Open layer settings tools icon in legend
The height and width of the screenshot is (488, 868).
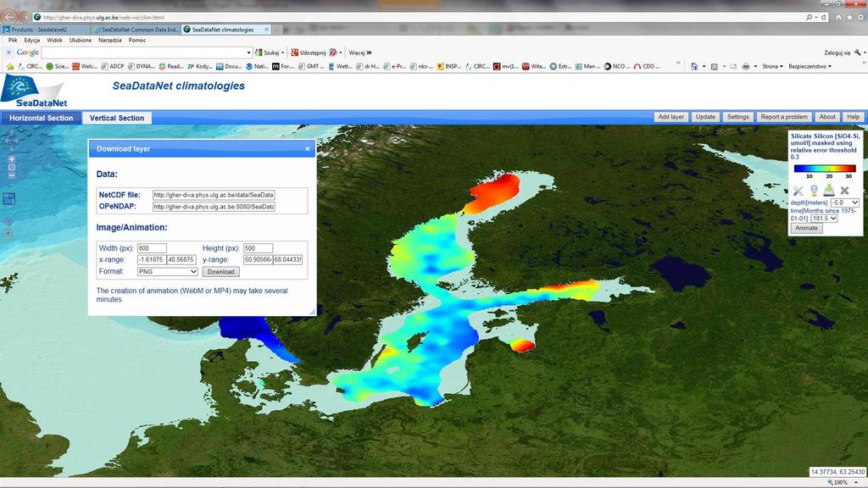798,191
